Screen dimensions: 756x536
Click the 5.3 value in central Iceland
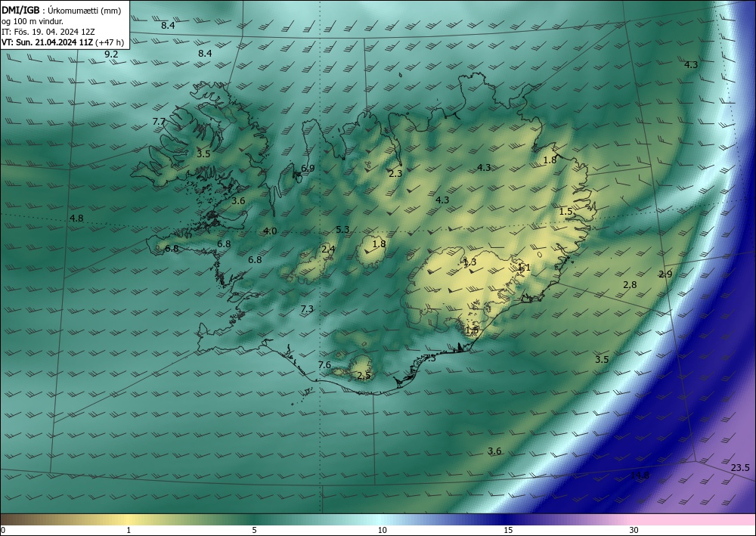coord(342,229)
